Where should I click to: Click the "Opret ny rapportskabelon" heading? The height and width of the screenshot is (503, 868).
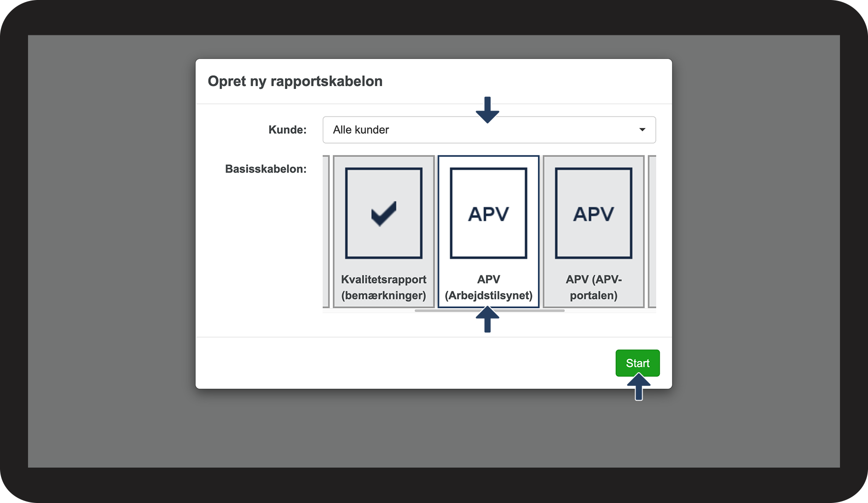[x=295, y=81]
